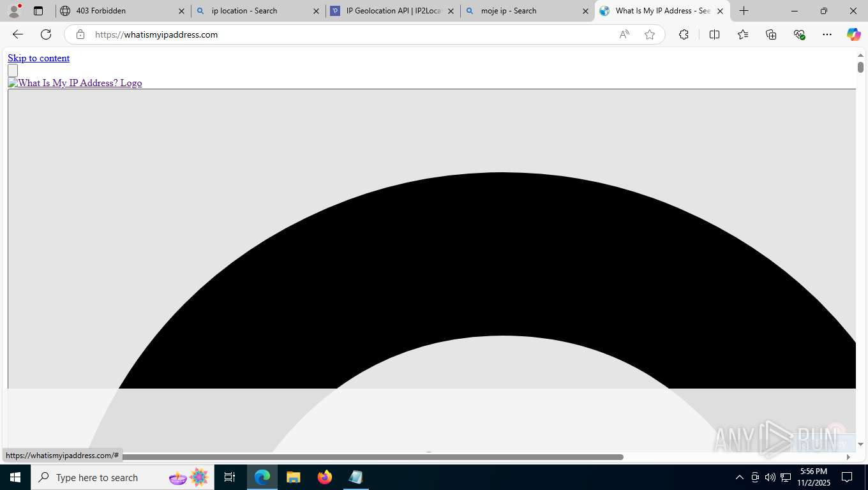Close the IP Geolocation API tab
The image size is (868, 490).
[451, 11]
